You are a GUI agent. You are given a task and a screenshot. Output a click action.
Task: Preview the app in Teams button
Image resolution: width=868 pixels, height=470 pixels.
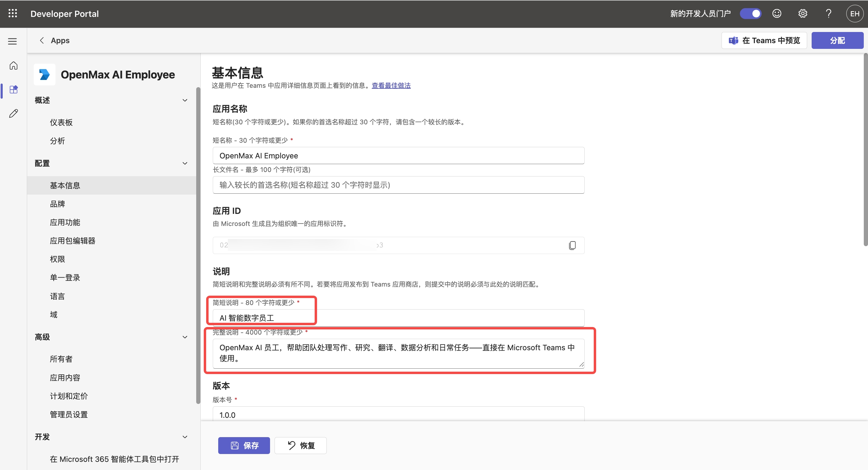[764, 40]
